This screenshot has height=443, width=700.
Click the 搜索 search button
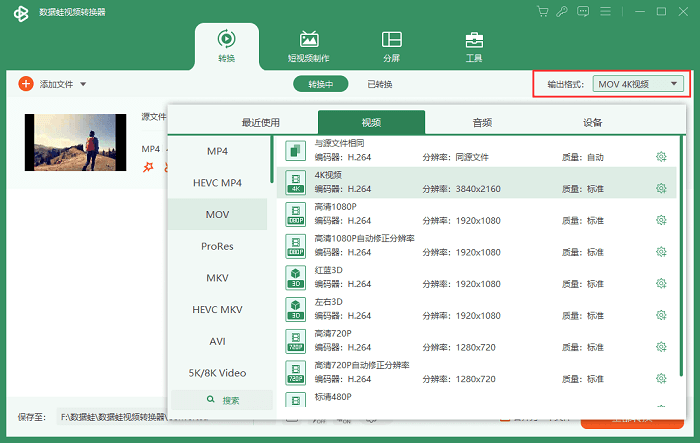coord(222,400)
